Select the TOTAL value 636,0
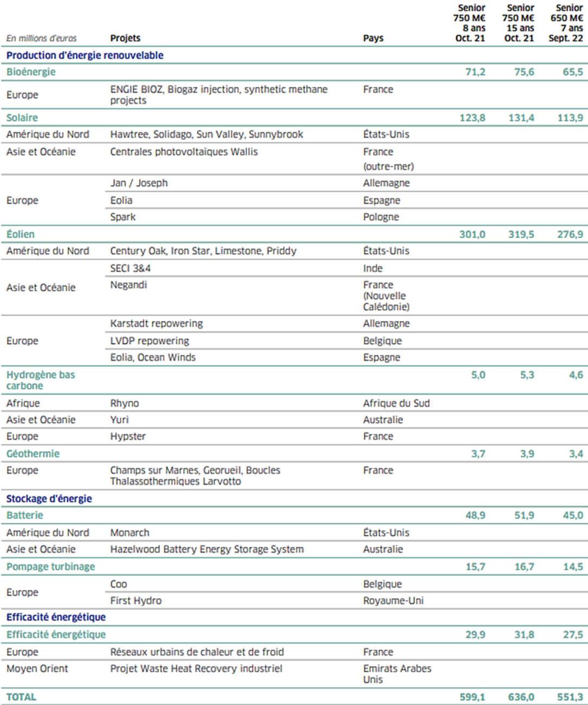 pyautogui.click(x=521, y=697)
